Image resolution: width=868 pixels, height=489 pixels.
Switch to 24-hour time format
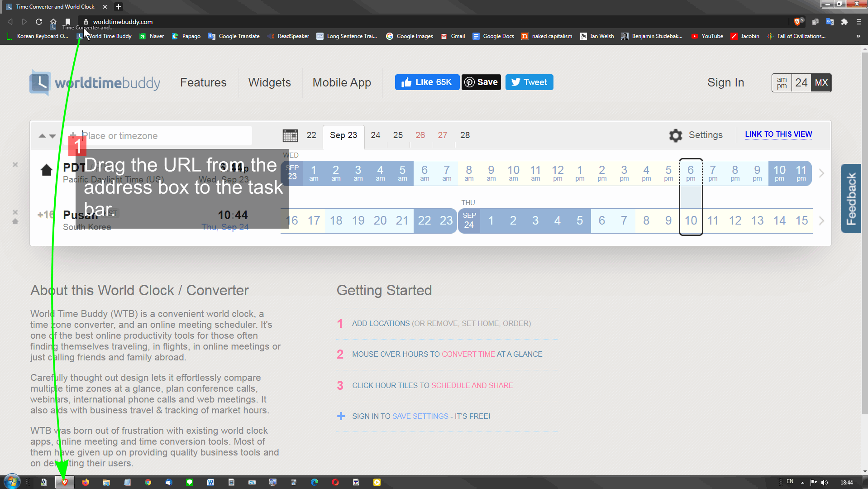point(801,83)
